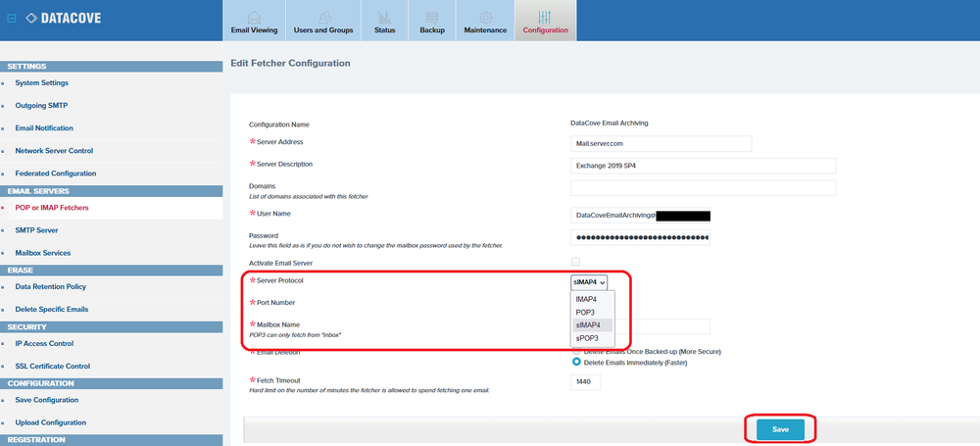Open Outgoing SMTP settings
Screen dimensions: 980x446
(x=41, y=106)
